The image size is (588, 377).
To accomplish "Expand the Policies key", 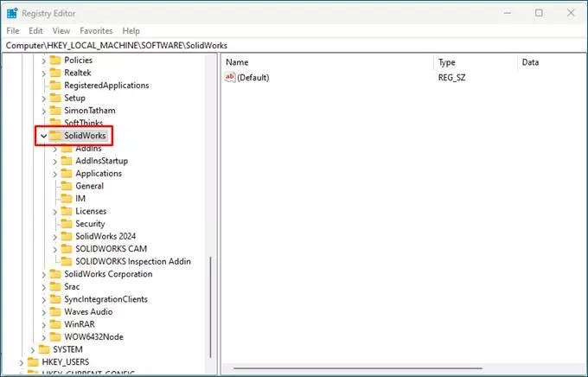I will coord(44,61).
